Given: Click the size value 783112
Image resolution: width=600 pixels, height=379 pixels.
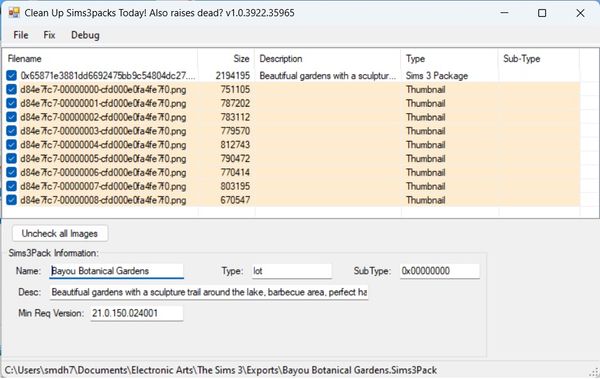Looking at the screenshot, I should 235,117.
